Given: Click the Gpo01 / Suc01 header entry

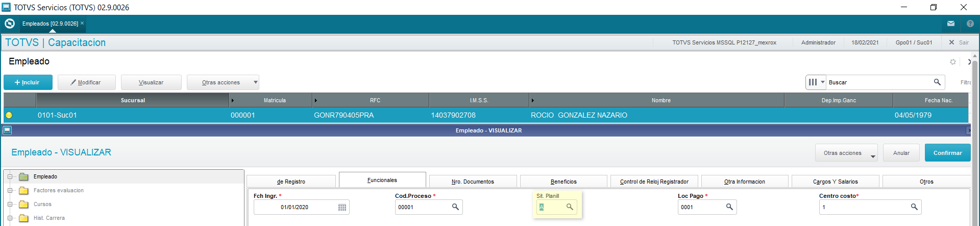Looking at the screenshot, I should [914, 42].
